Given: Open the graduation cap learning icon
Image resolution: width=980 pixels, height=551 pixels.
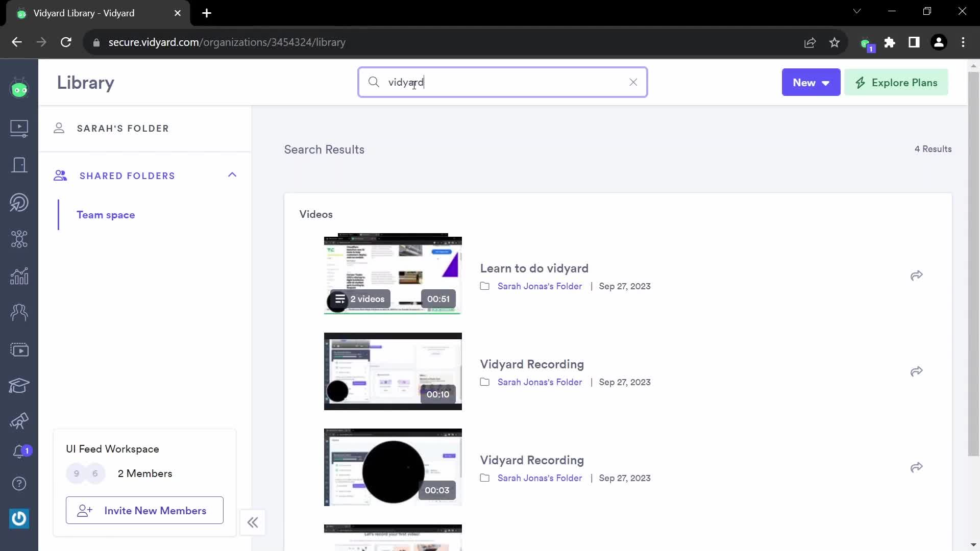Looking at the screenshot, I should (19, 386).
